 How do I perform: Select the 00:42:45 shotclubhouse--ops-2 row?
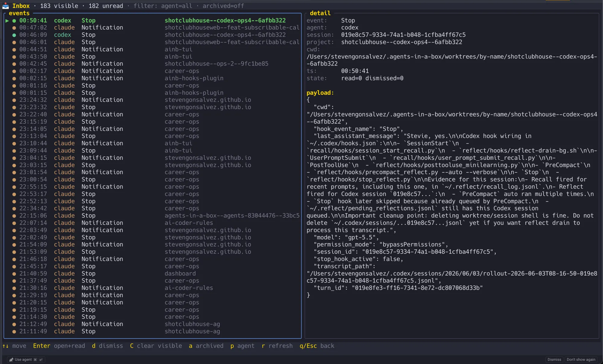tap(153, 64)
